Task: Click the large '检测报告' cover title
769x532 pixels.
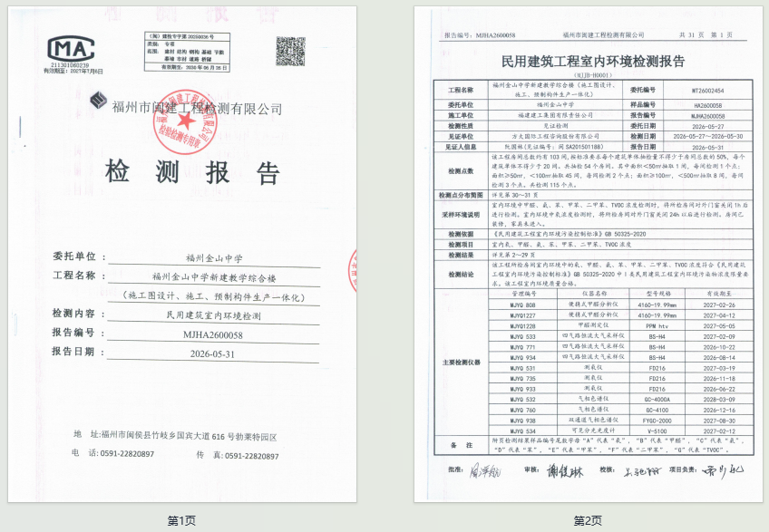Action: [192, 171]
